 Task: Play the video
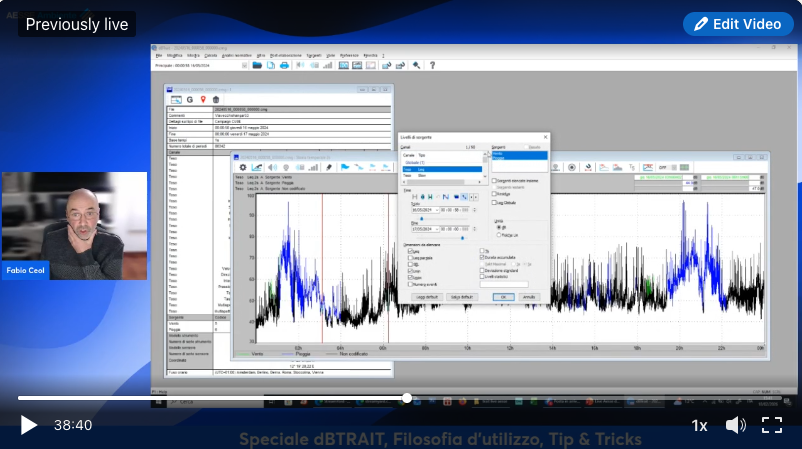[x=29, y=425]
